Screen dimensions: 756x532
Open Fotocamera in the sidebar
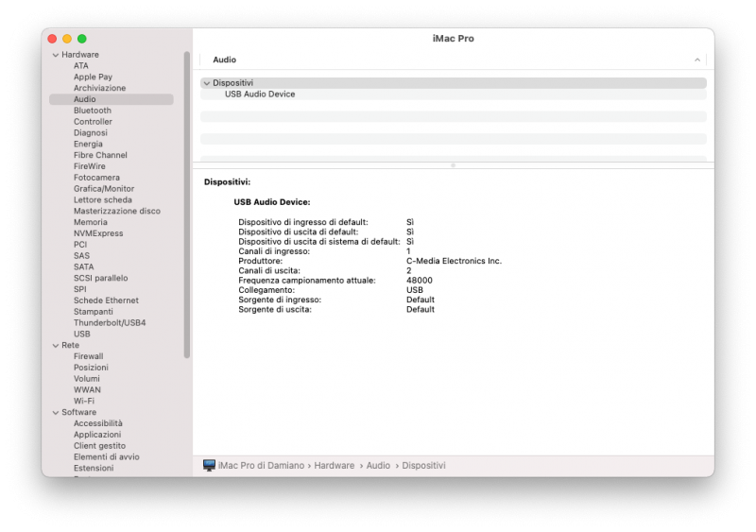(96, 178)
